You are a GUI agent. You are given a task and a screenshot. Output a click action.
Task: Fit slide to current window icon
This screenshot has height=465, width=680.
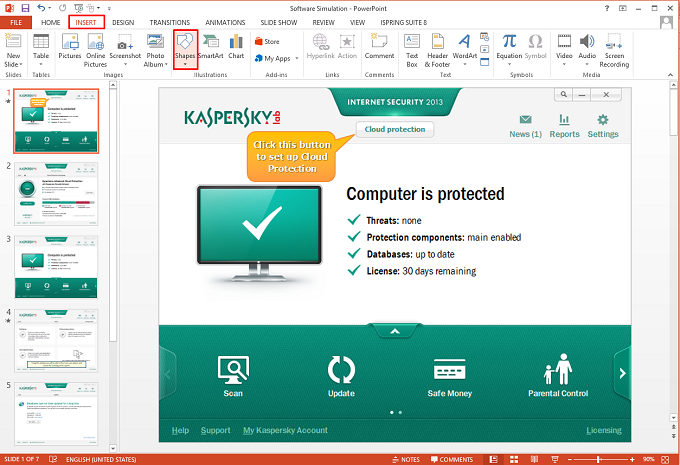pos(665,459)
